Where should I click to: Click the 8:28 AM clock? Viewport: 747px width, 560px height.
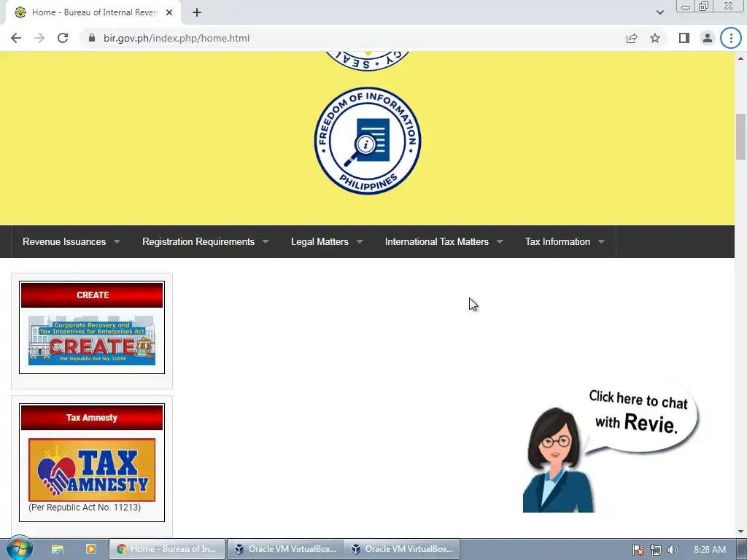click(710, 550)
